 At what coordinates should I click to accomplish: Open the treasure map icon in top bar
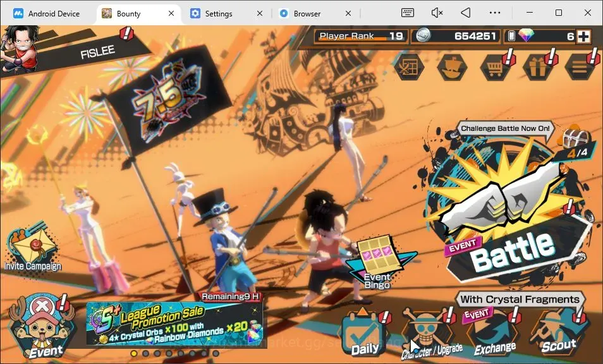point(409,67)
